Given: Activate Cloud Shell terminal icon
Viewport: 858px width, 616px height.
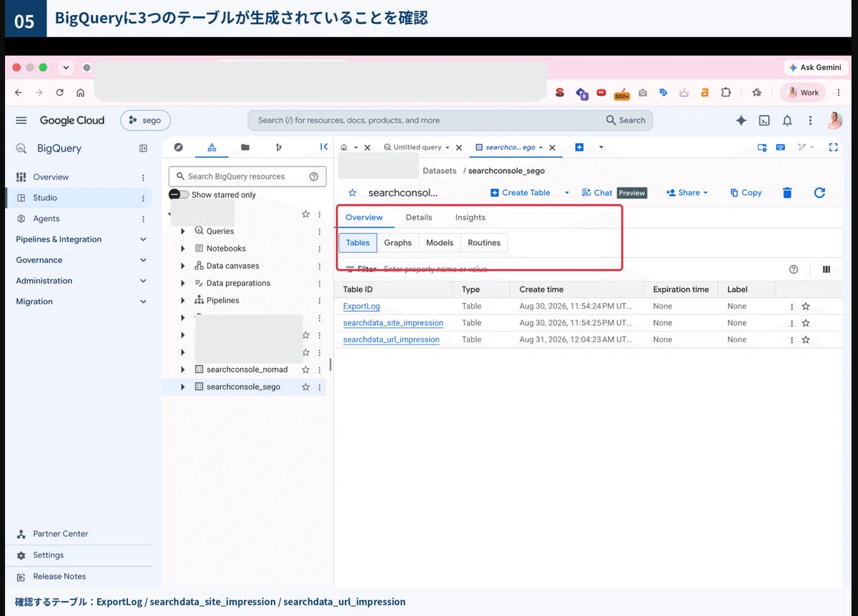Looking at the screenshot, I should click(x=764, y=121).
